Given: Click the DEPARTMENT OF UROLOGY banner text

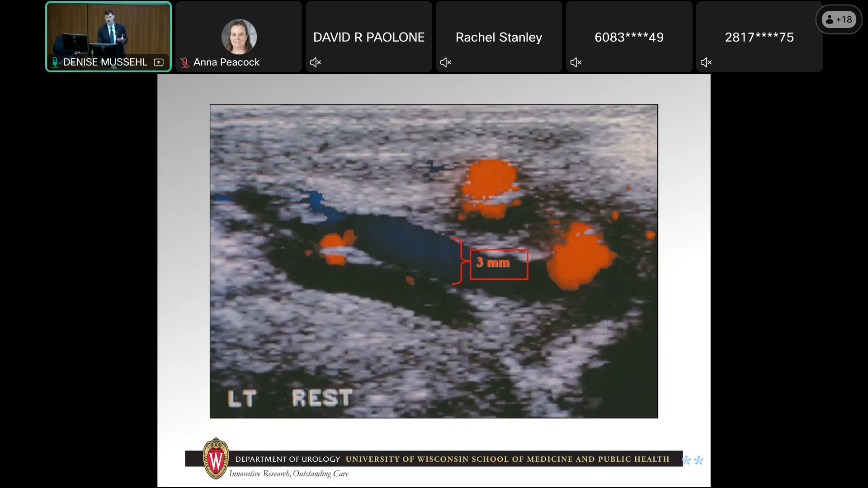Looking at the screenshot, I should pyautogui.click(x=288, y=459).
